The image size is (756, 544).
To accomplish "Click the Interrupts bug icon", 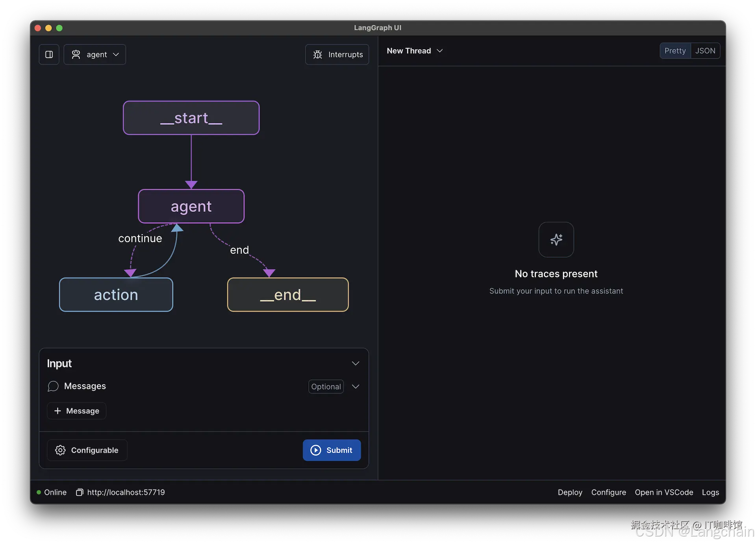I will click(x=317, y=54).
